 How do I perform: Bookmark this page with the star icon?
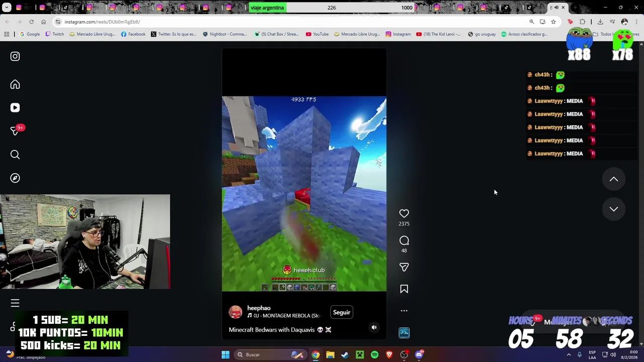tap(553, 22)
